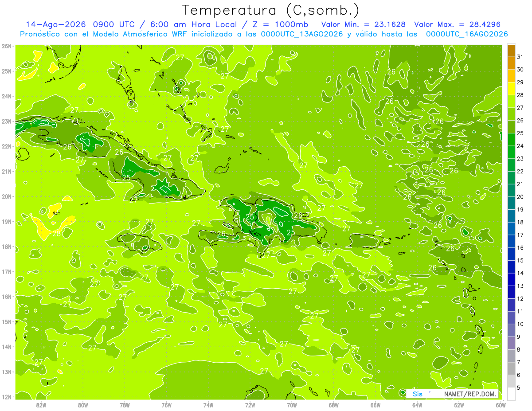Click latitude axis label 22N
This screenshot has height=411, width=532.
[7, 146]
